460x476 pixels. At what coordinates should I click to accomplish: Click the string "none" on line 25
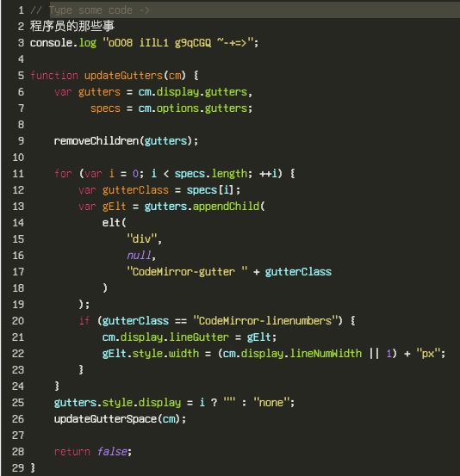pos(271,403)
